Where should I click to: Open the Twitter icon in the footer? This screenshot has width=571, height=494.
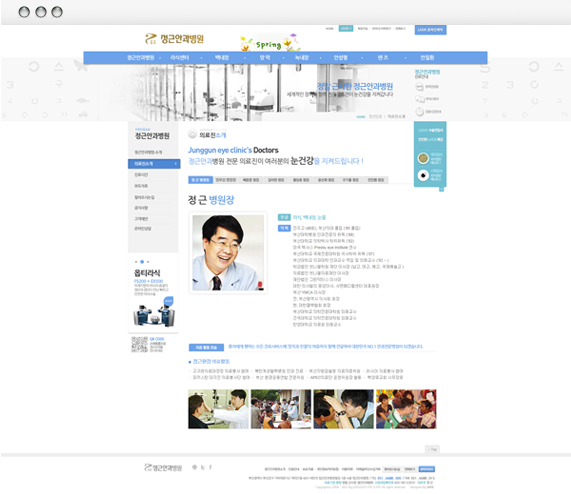point(203,467)
